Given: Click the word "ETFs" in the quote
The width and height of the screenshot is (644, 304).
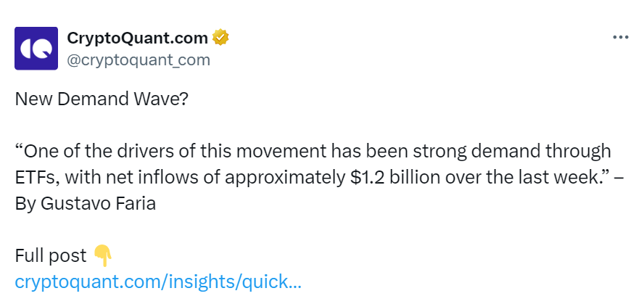Looking at the screenshot, I should coord(38,178).
